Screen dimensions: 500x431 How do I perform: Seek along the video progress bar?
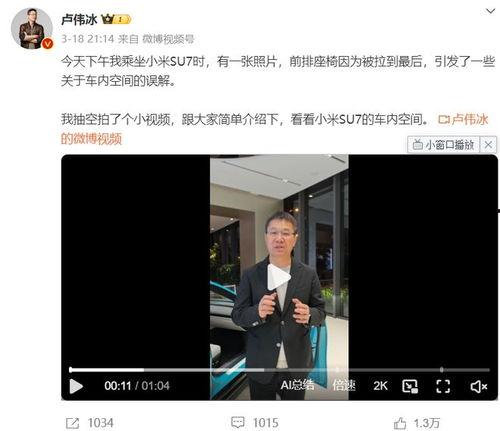point(279,370)
